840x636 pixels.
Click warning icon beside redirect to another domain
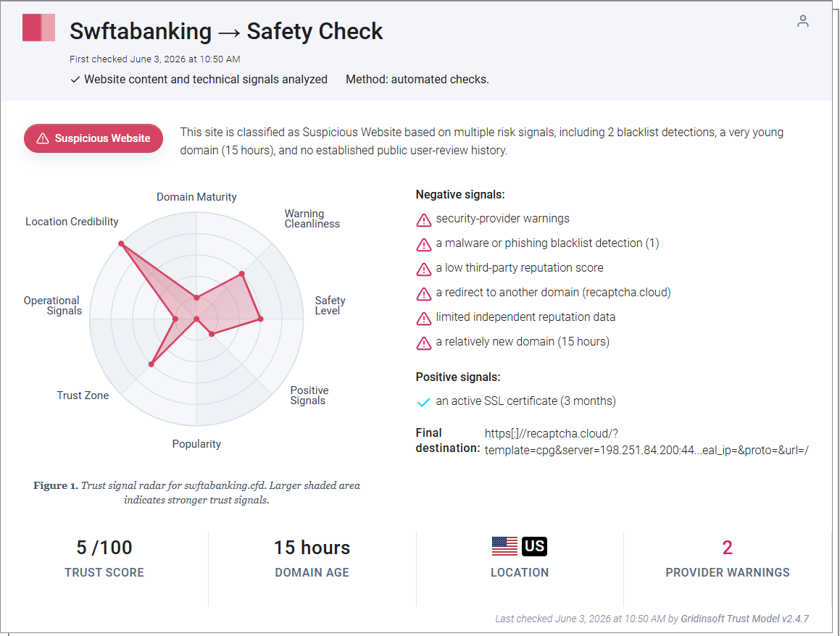(x=424, y=293)
